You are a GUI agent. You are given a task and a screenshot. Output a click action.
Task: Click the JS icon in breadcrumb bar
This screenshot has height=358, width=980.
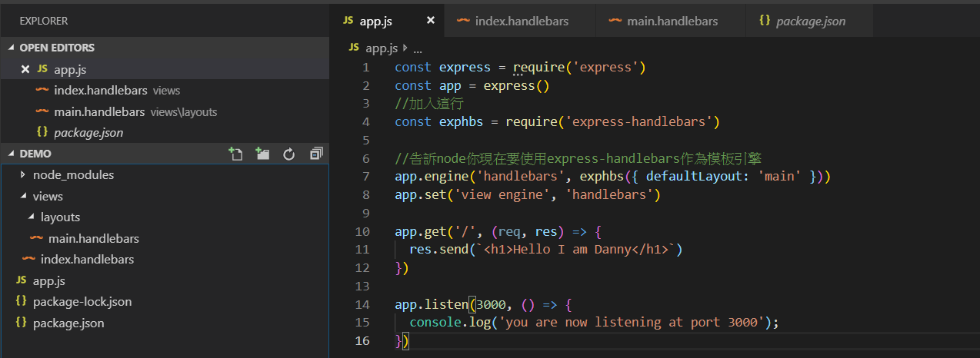click(x=354, y=48)
